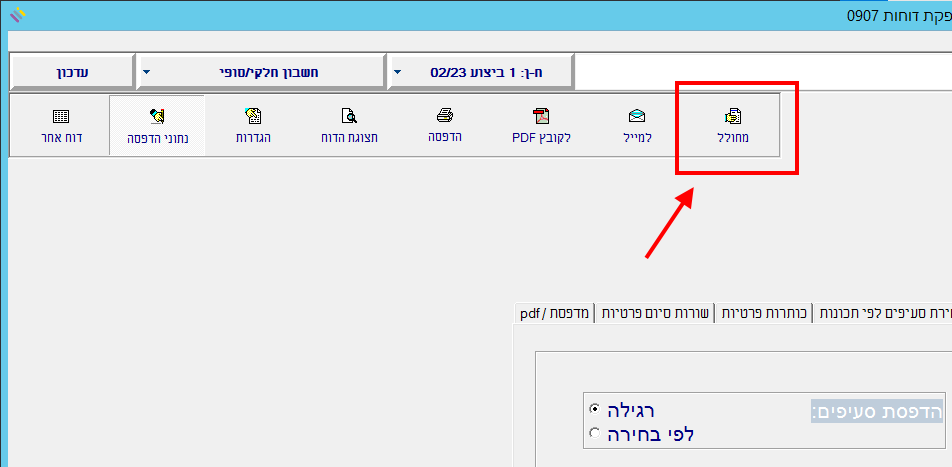The height and width of the screenshot is (467, 952).
Task: Go to the כותרות פרטיות tab
Action: pyautogui.click(x=764, y=313)
